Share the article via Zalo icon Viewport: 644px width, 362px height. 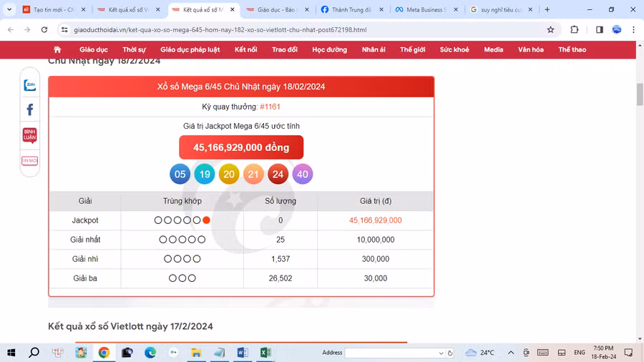click(29, 85)
